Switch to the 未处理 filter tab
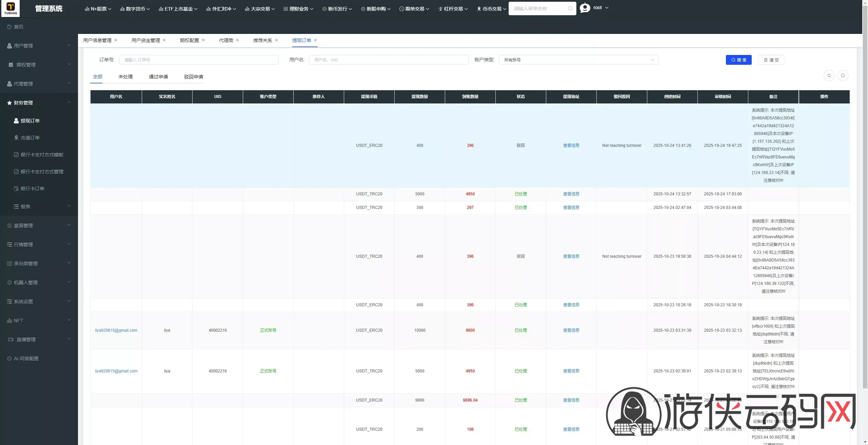Image resolution: width=868 pixels, height=445 pixels. (x=125, y=77)
